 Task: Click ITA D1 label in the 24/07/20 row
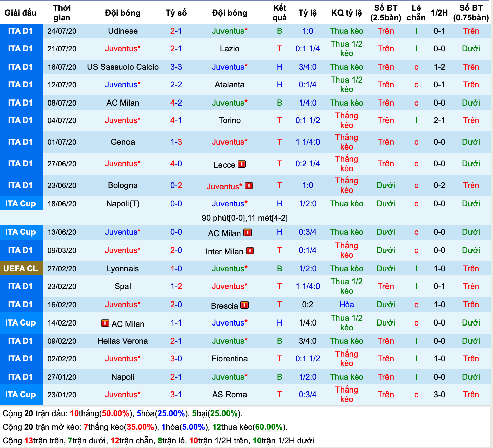point(21,31)
